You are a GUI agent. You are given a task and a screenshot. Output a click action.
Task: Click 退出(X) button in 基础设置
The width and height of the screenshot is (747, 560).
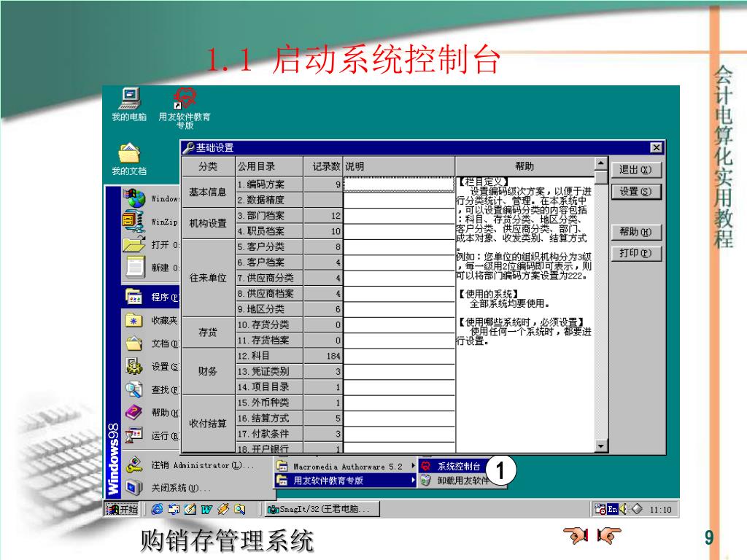(x=635, y=170)
